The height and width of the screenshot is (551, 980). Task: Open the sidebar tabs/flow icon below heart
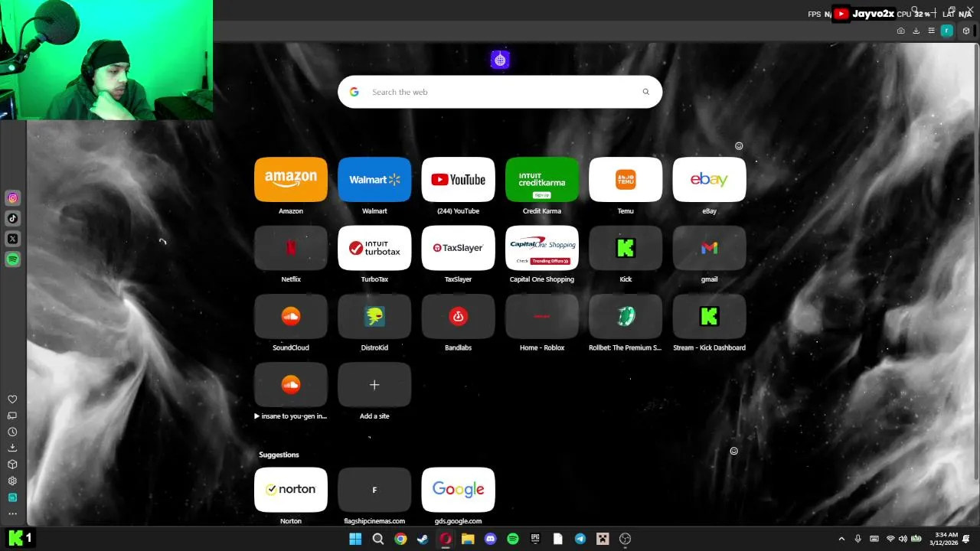tap(12, 416)
